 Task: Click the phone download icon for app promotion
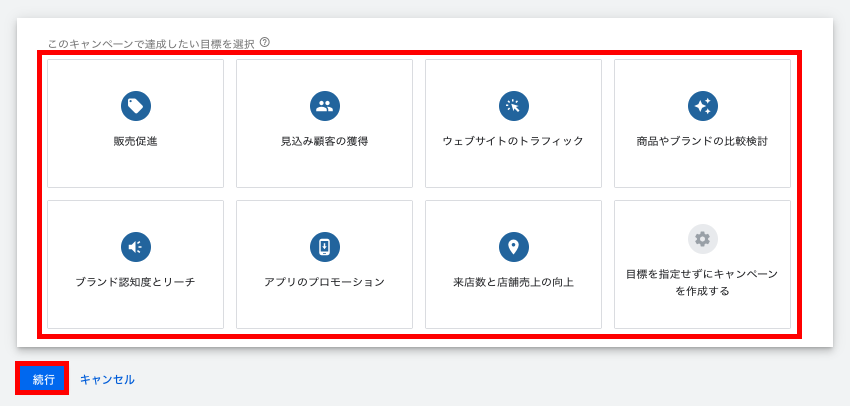(x=324, y=247)
